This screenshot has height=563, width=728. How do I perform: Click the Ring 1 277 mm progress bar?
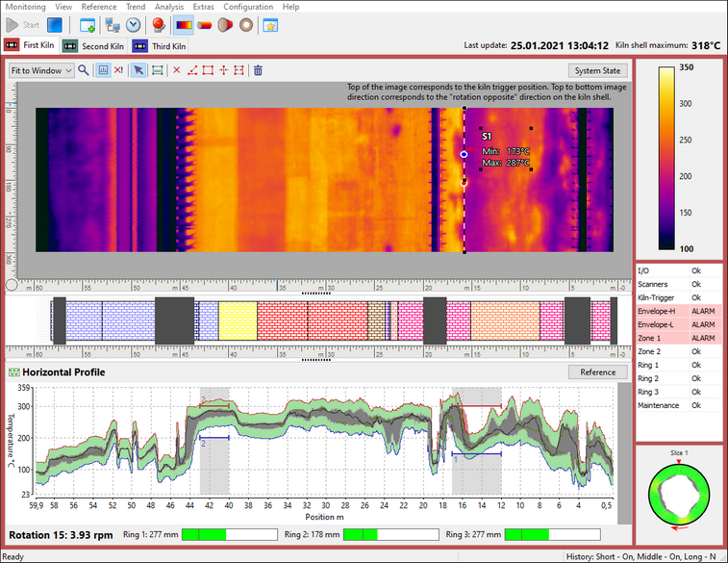(229, 535)
